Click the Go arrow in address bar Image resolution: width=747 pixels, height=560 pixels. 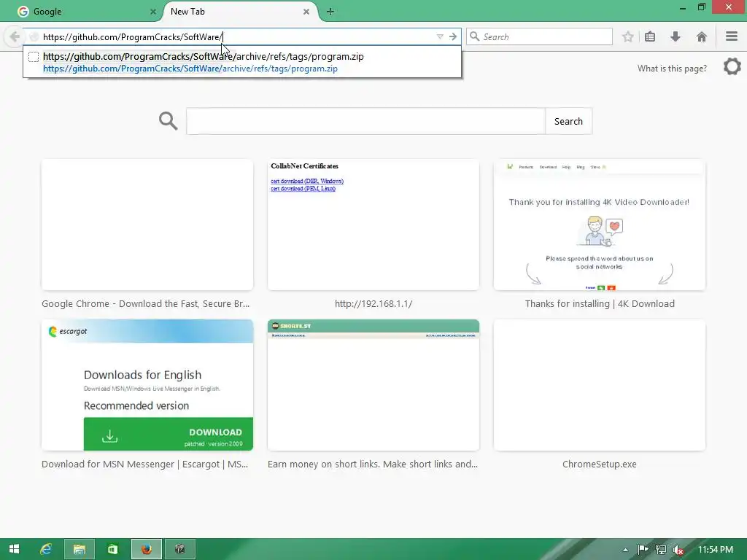coord(452,36)
